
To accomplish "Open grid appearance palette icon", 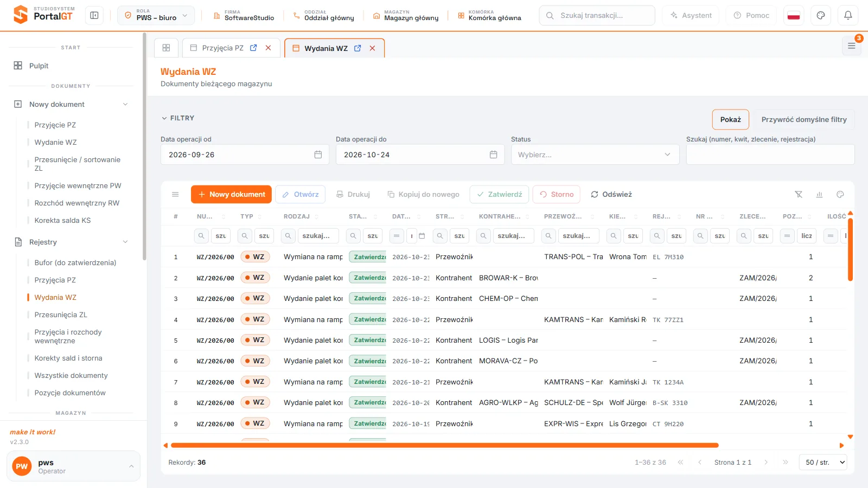I will click(x=840, y=194).
